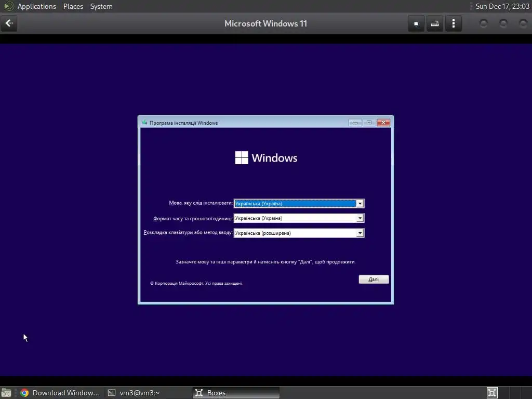Click the Boxes tray icon at bottom right
Screen dimensions: 532x399
pos(492,393)
